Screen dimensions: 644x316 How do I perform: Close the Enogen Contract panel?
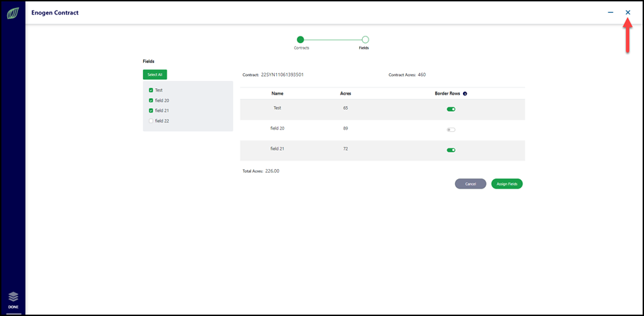628,13
